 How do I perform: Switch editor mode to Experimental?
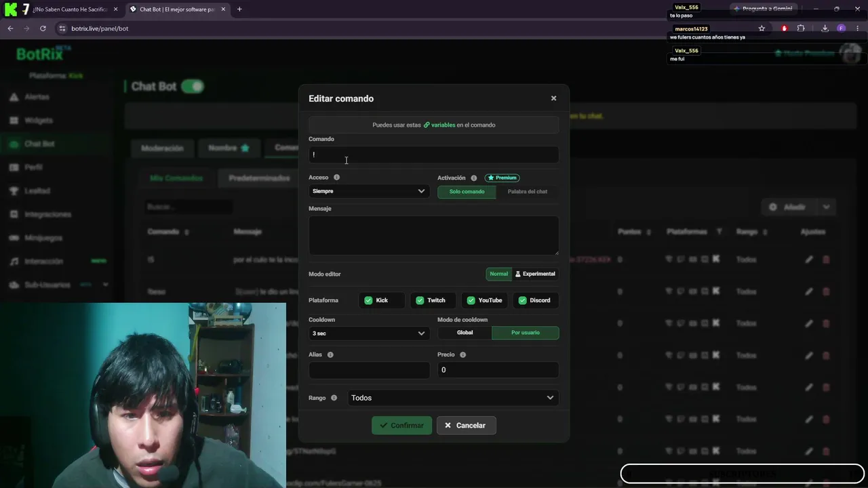[x=535, y=274]
